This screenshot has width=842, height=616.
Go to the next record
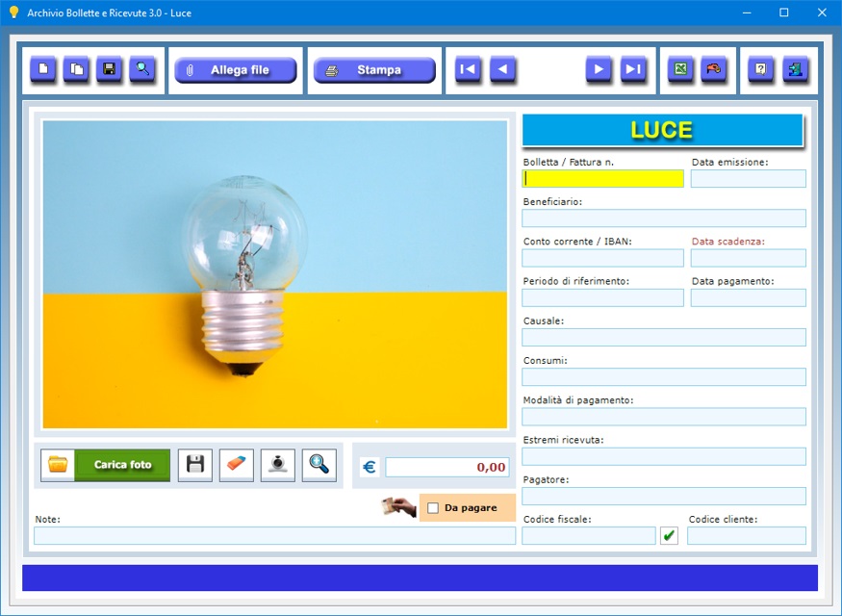coord(599,69)
